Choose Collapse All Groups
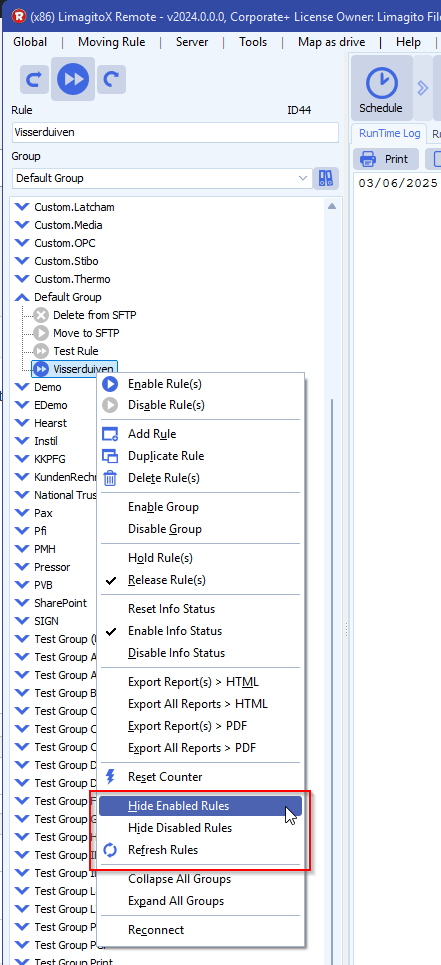This screenshot has width=441, height=965. pyautogui.click(x=201, y=879)
